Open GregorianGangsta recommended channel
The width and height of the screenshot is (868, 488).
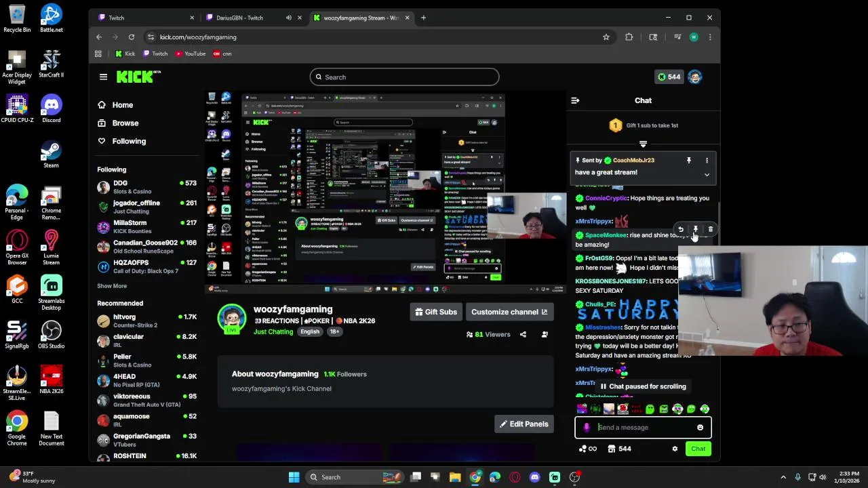pyautogui.click(x=146, y=440)
